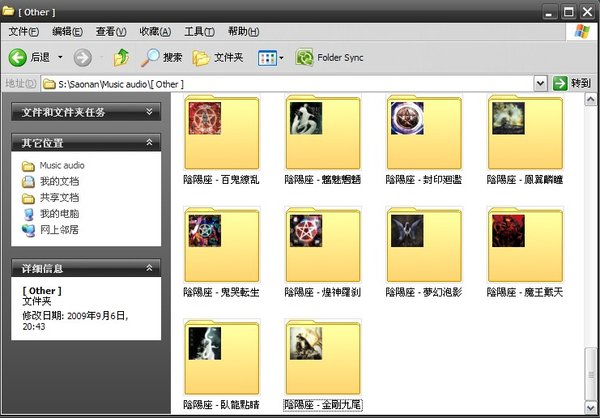This screenshot has height=418, width=600.
Task: Select the 陰陽座 - 臥龍點睛 folder icon
Action: (x=222, y=358)
